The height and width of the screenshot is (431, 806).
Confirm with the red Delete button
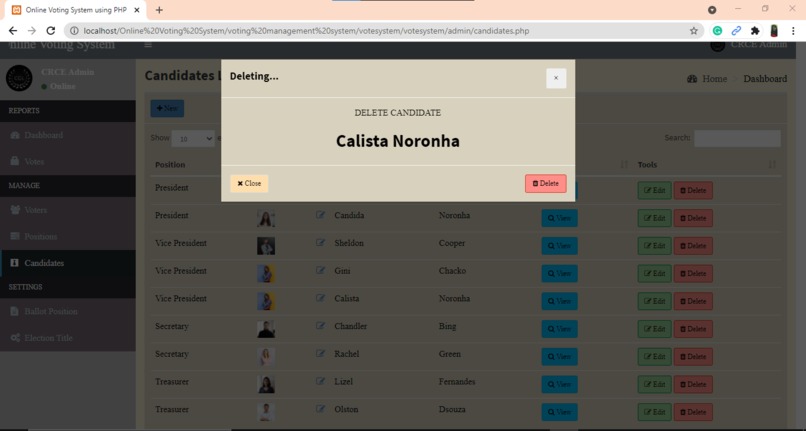pyautogui.click(x=545, y=184)
